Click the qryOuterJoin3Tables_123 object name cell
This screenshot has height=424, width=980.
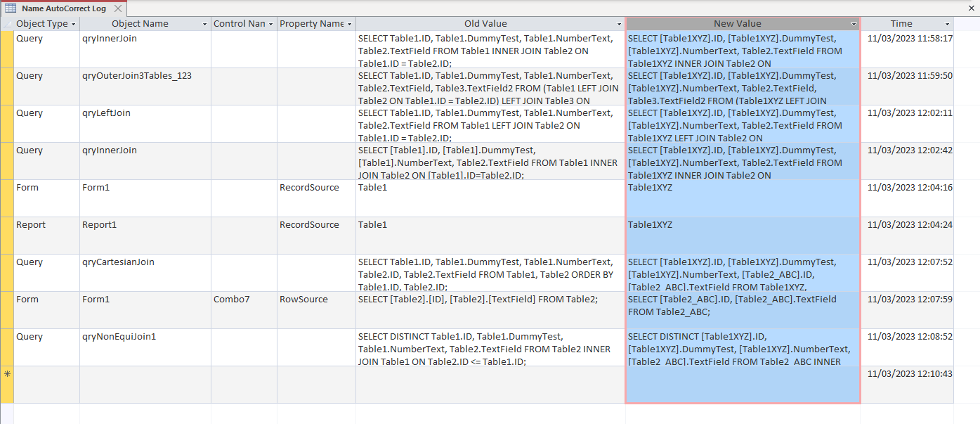click(x=145, y=86)
